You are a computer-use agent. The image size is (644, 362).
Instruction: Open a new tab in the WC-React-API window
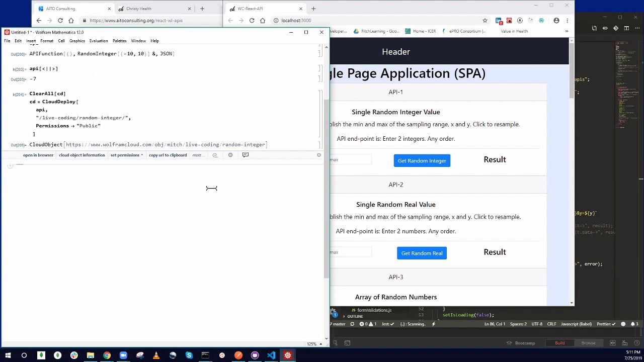coord(313,9)
